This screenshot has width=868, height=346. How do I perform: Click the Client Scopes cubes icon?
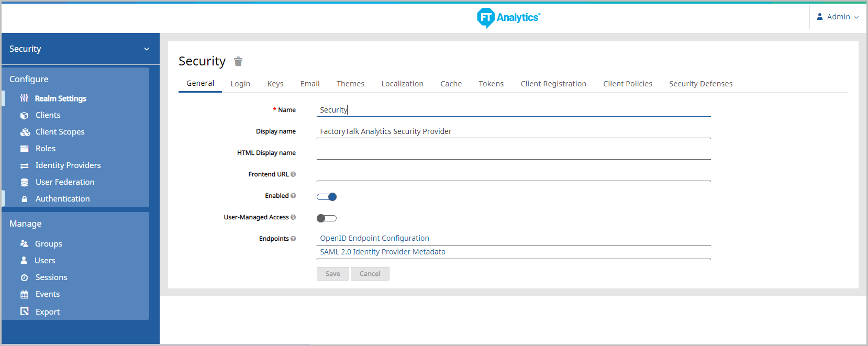[25, 132]
